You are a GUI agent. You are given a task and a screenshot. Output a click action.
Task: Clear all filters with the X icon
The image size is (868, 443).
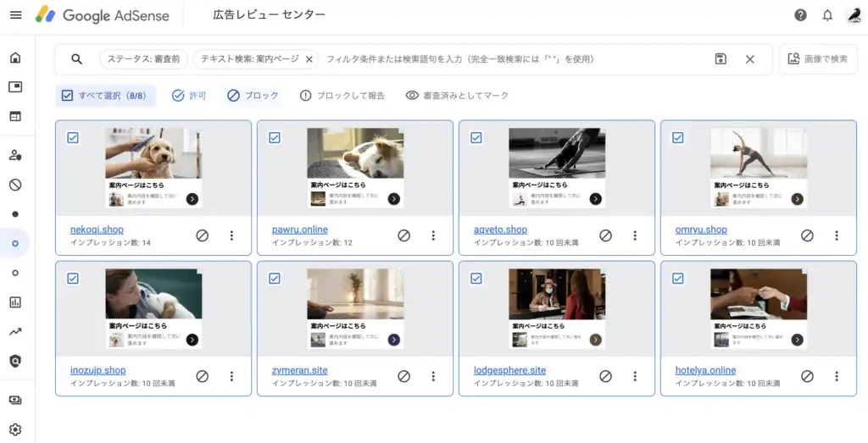tap(749, 59)
